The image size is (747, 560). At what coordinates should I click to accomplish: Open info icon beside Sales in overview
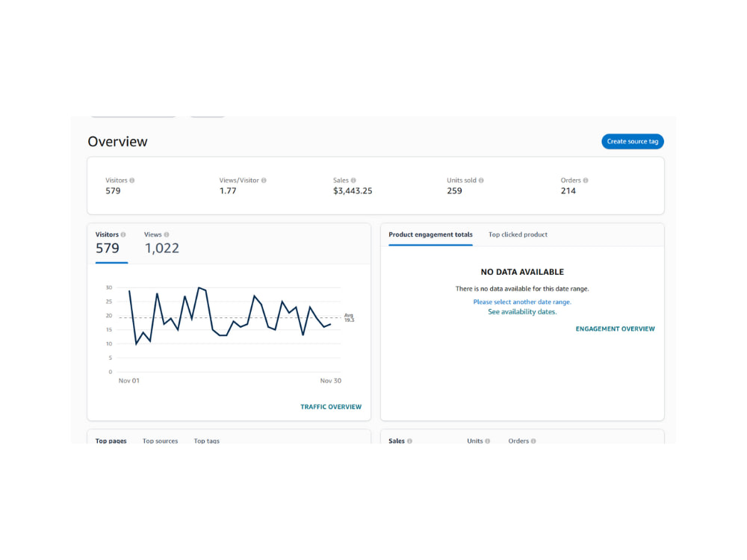353,181
